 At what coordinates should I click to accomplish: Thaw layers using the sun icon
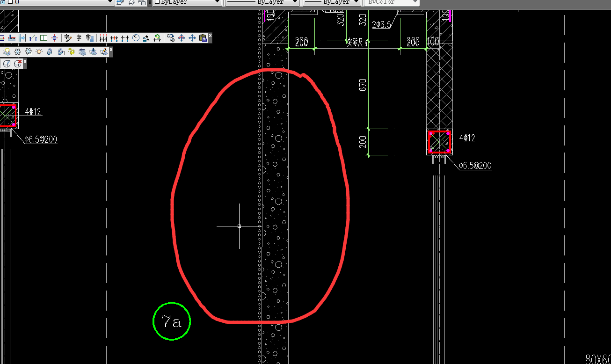coord(39,51)
